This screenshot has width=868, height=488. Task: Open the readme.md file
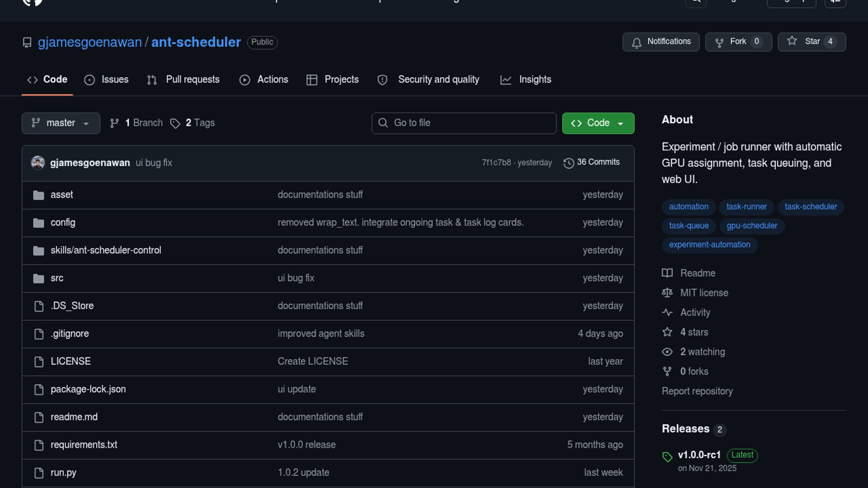click(x=74, y=417)
